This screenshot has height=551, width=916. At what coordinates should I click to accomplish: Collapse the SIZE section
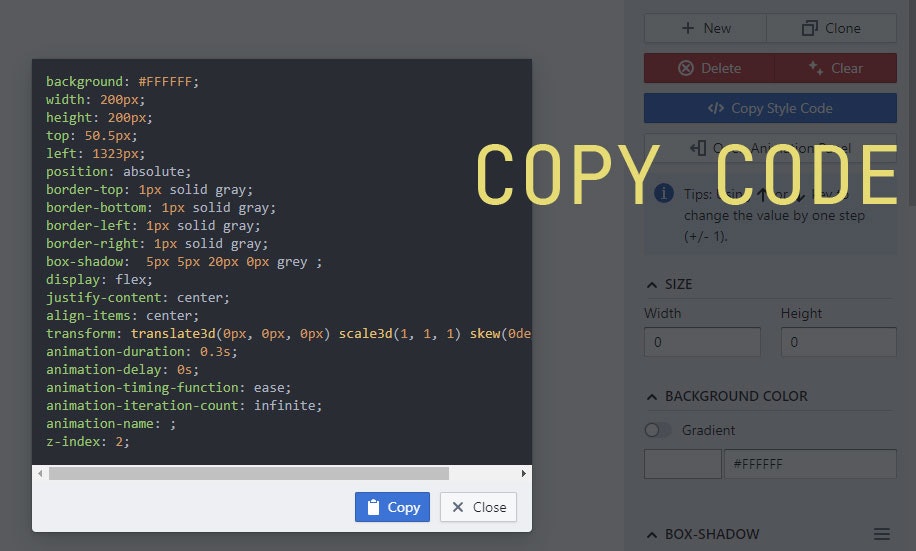[652, 285]
